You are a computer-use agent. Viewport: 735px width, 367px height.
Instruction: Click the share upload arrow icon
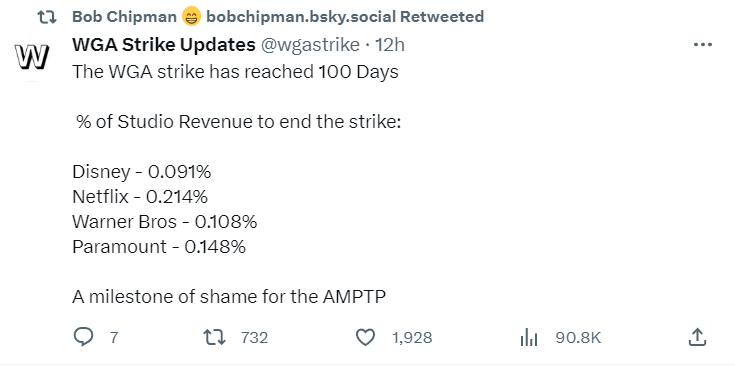697,337
